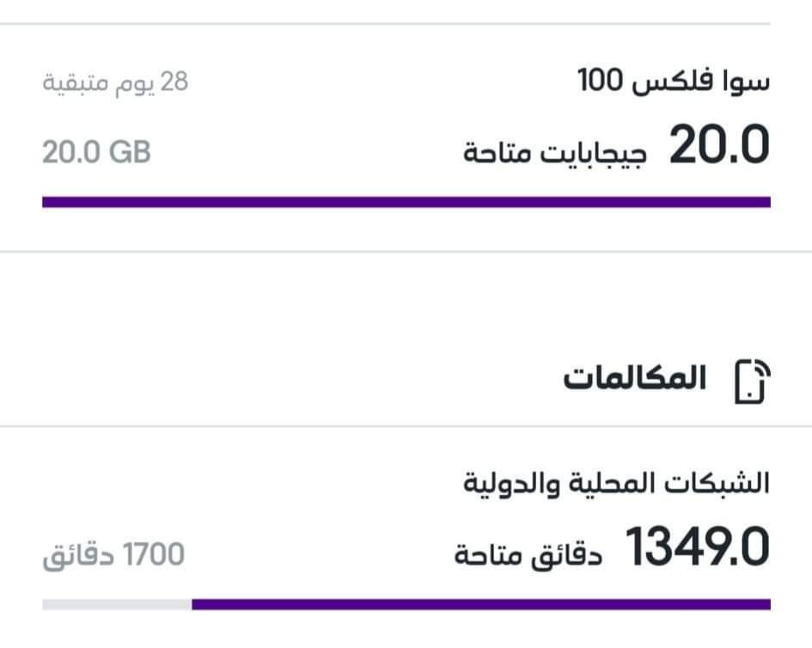Click the divider line above المكالمات section

coord(406,252)
